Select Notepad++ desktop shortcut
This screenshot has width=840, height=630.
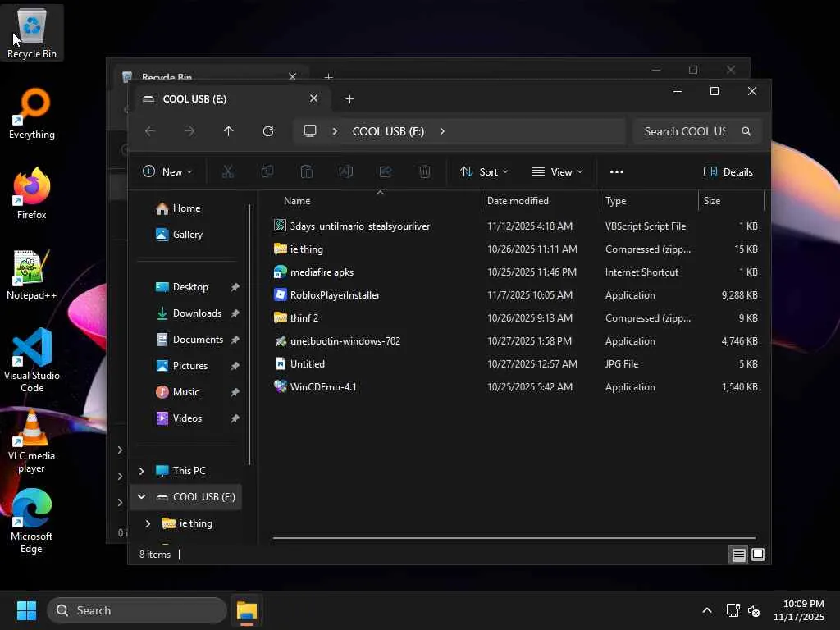32,274
